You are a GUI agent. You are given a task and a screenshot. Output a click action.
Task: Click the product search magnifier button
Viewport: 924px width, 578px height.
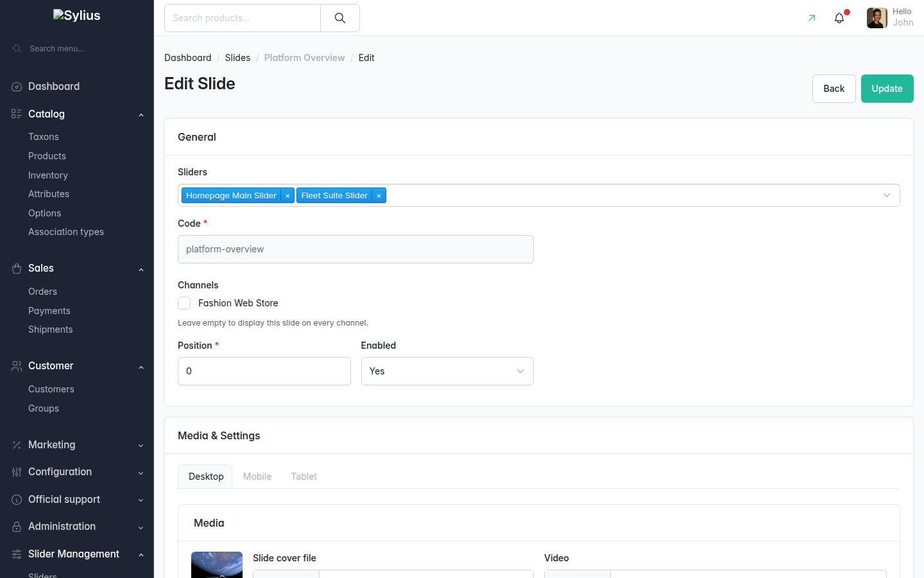coord(340,18)
